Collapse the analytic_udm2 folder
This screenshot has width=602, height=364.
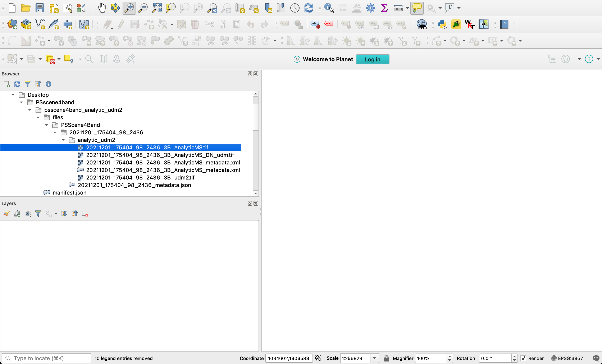(x=63, y=140)
